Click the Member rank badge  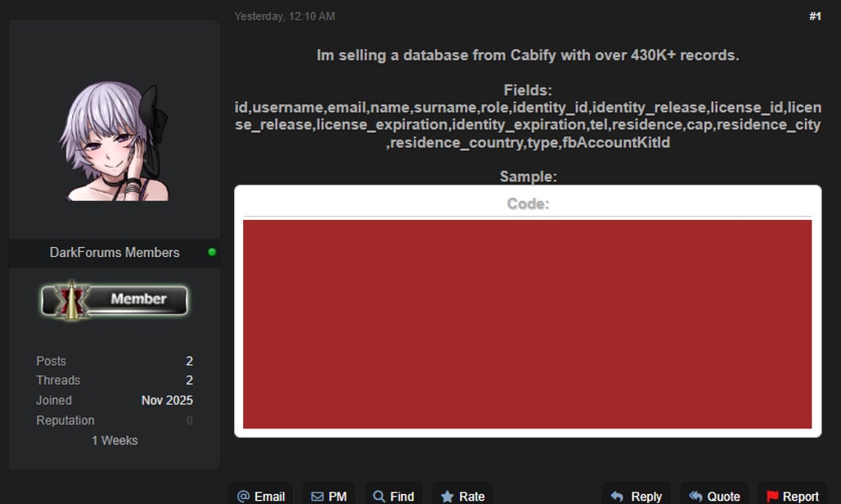pyautogui.click(x=114, y=300)
